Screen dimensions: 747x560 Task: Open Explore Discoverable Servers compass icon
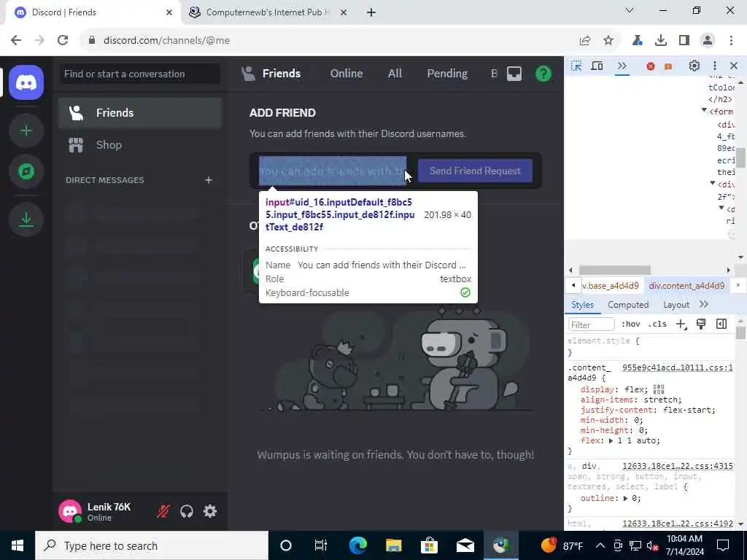[26, 171]
